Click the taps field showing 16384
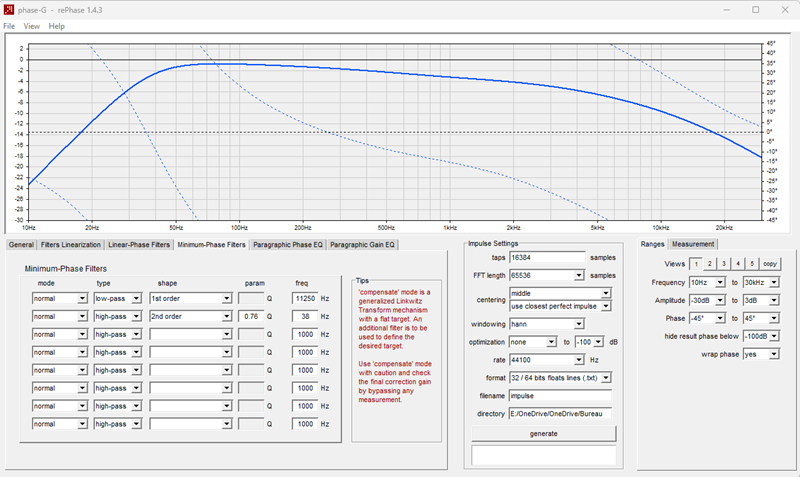The image size is (800, 477). click(547, 258)
